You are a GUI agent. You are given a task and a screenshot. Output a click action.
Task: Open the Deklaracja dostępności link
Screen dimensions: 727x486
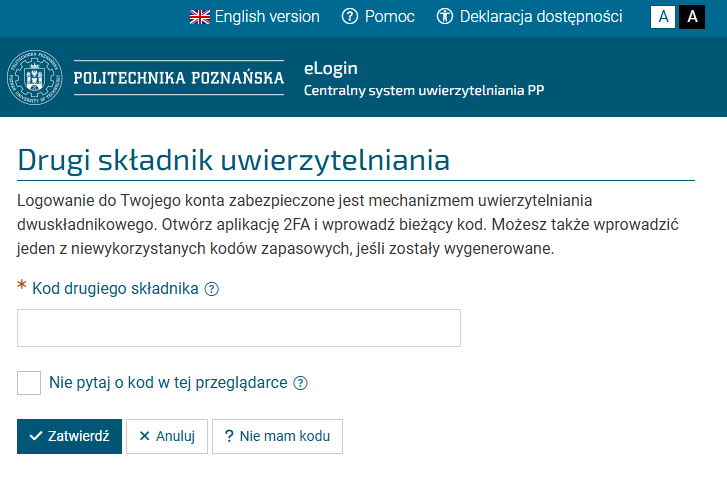pyautogui.click(x=540, y=17)
